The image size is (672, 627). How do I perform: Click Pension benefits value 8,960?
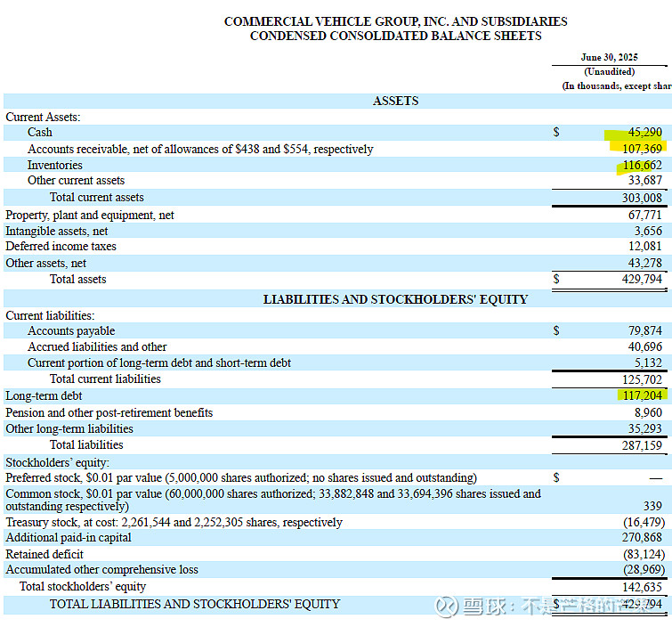[x=648, y=412]
